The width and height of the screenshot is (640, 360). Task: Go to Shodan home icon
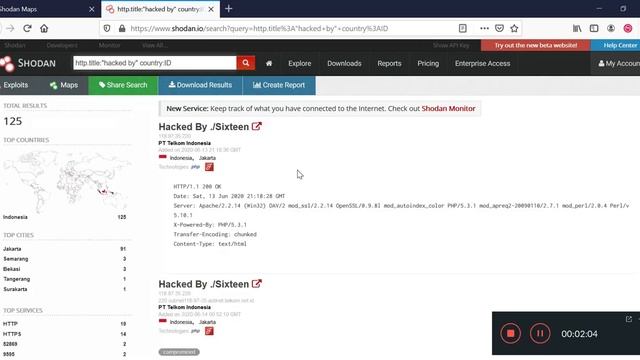click(269, 63)
